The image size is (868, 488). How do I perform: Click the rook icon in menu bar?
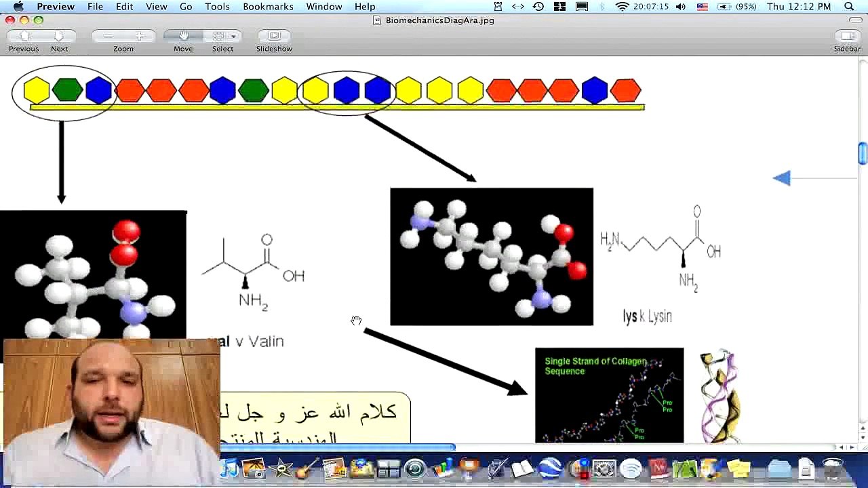(x=498, y=7)
